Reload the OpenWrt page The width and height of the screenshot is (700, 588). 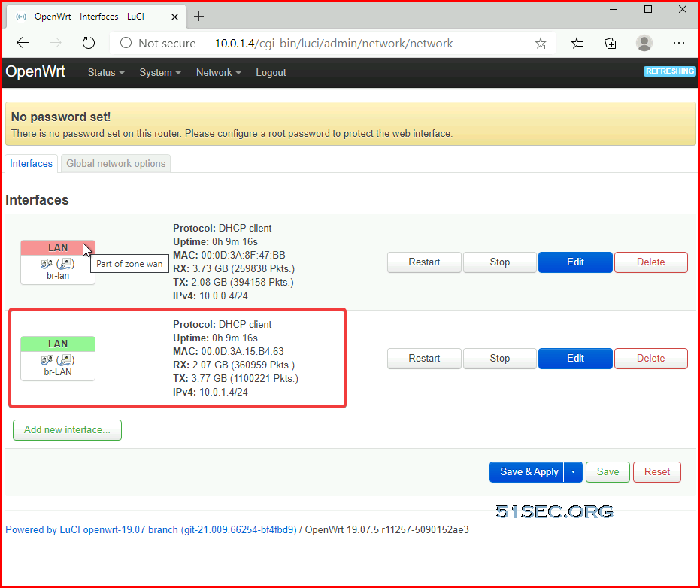coord(89,43)
